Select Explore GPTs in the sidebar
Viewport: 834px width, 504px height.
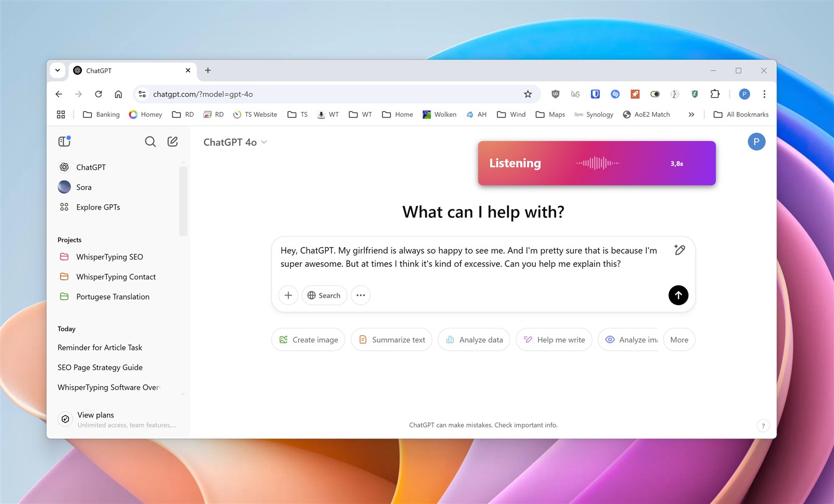(97, 207)
